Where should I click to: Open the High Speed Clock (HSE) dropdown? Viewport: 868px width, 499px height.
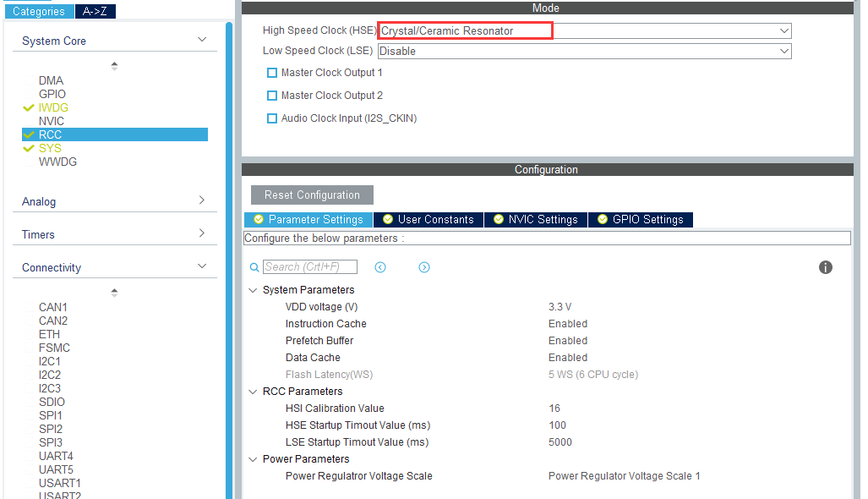click(785, 30)
